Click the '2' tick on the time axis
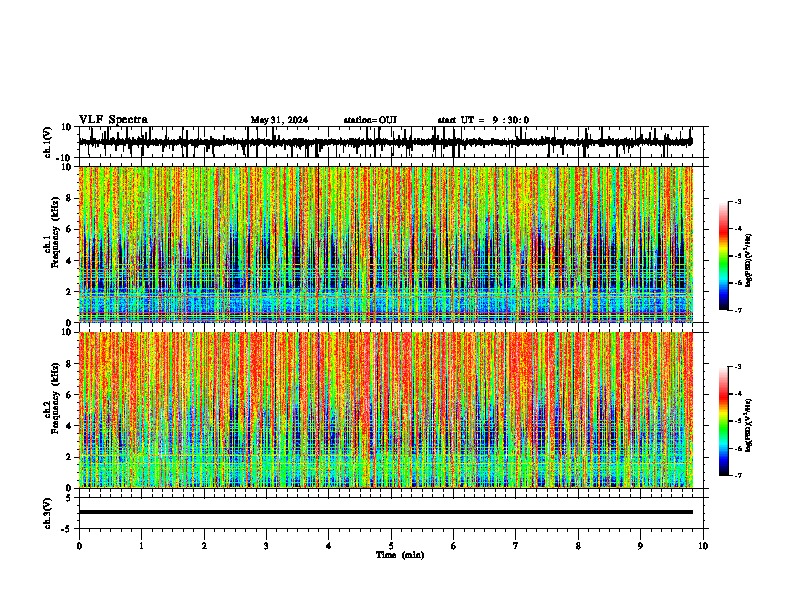This screenshot has height=612, width=792. (x=204, y=546)
